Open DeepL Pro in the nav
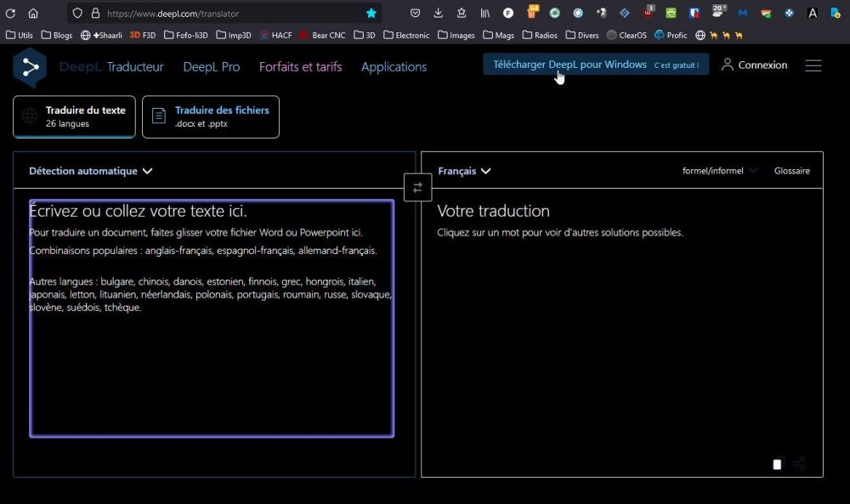The width and height of the screenshot is (850, 504). point(212,66)
